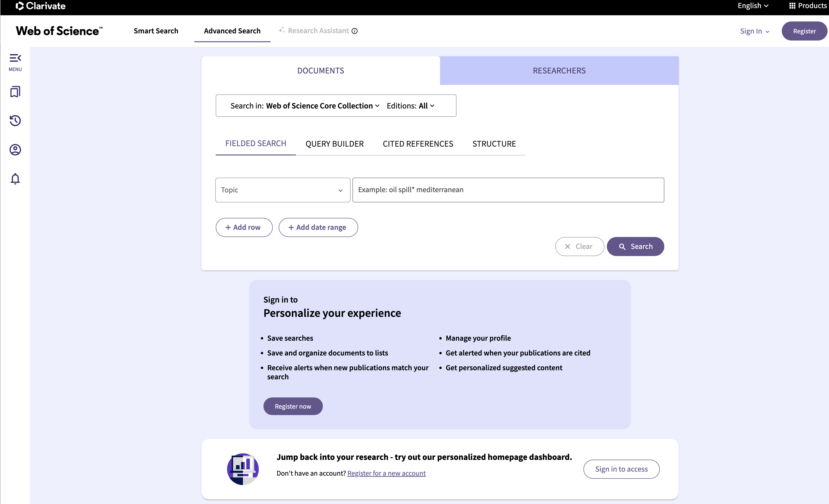Click the Research Assistant info icon
Viewport: 829px width, 504px height.
[355, 31]
